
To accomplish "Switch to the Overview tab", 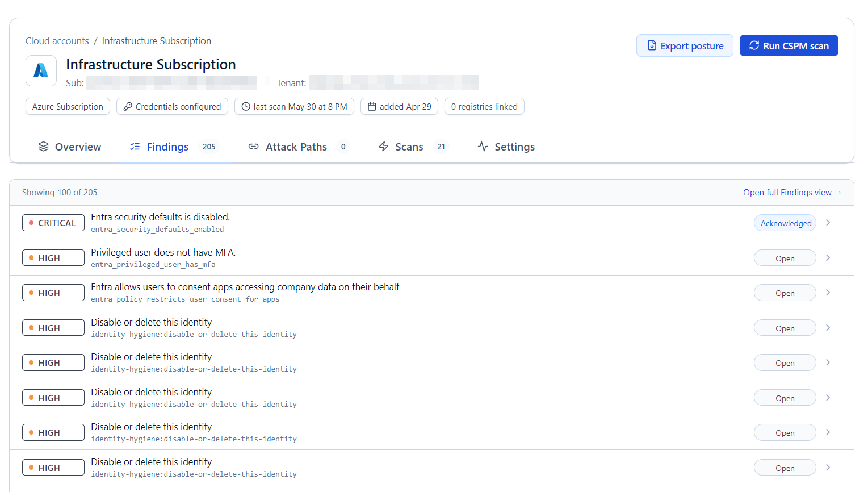I will coord(69,147).
